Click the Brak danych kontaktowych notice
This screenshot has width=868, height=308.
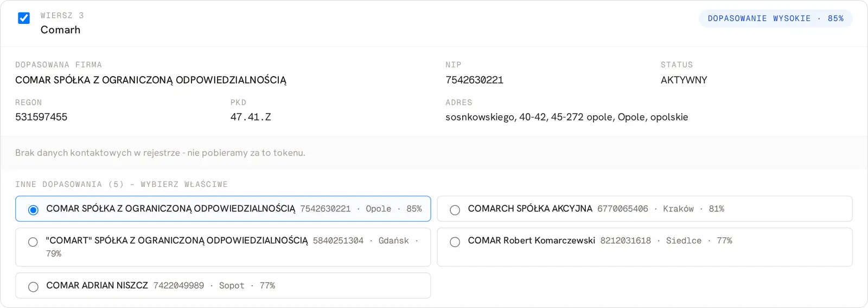tap(160, 153)
